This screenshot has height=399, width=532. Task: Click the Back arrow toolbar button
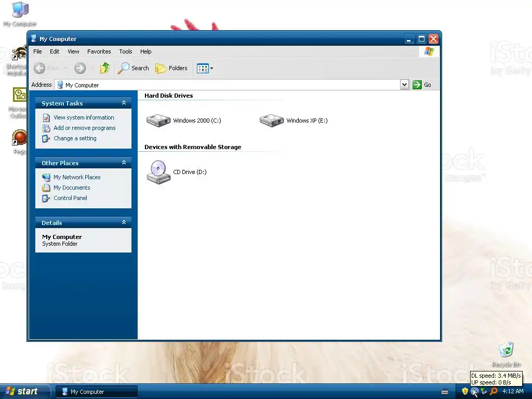(x=47, y=68)
